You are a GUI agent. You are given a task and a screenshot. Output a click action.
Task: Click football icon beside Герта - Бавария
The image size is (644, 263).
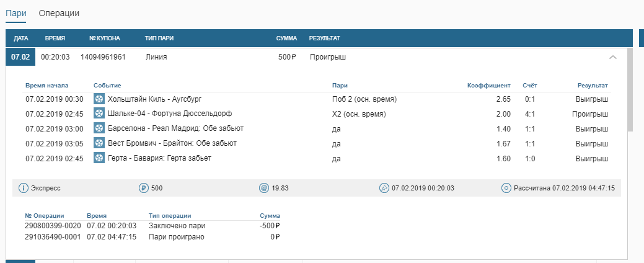coord(99,158)
